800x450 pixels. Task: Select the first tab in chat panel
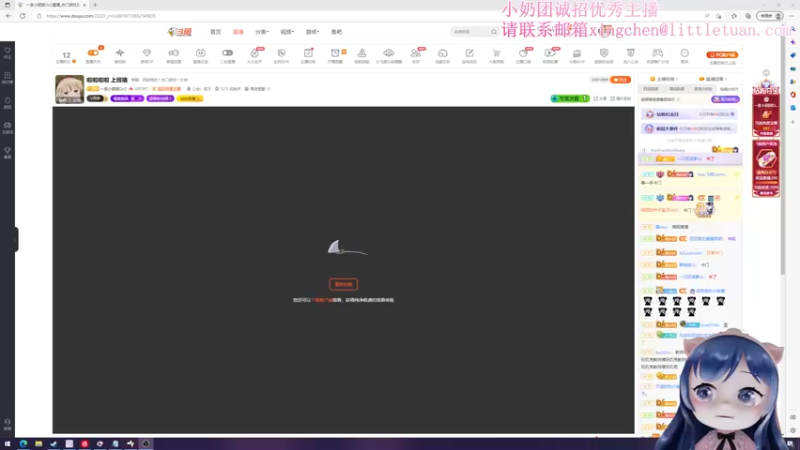point(651,89)
